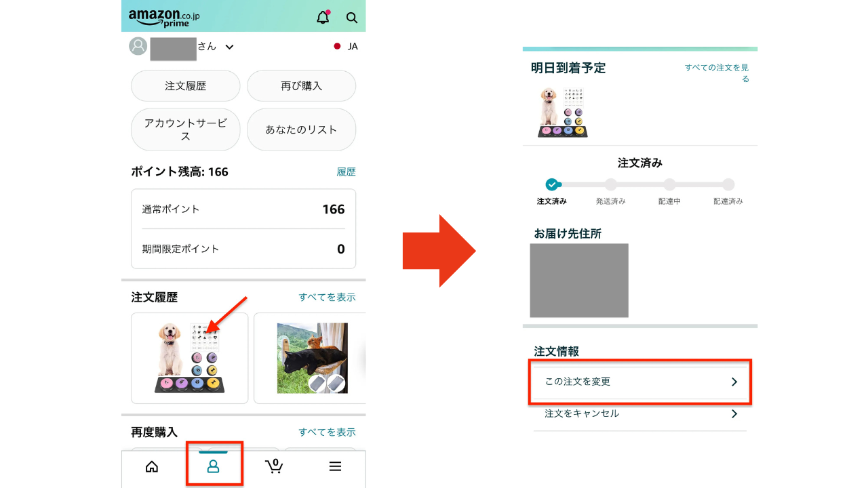Expand the 注文をキャンセル row chevron
Viewport: 868px width, 488px height.
pos(734,413)
